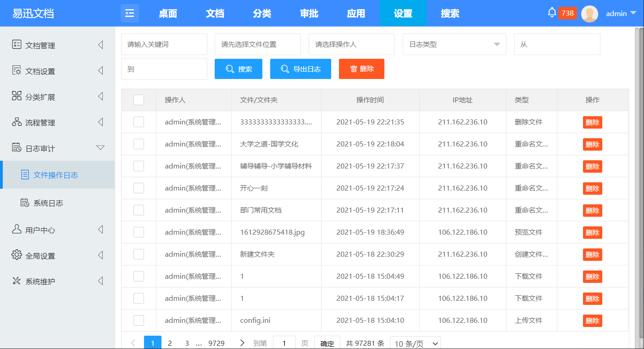Click the 请输入关键词 keyword field
This screenshot has height=349, width=644.
[164, 45]
